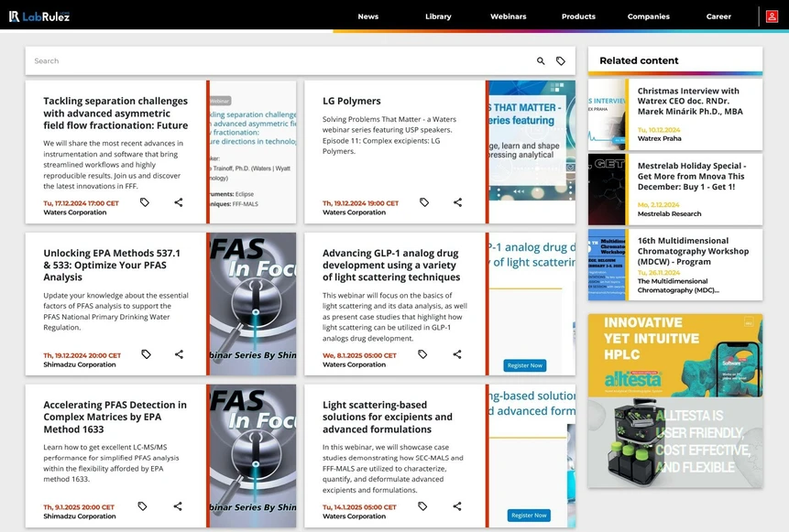Click PFAS In Focus image on EPA 537.1 card

click(253, 304)
